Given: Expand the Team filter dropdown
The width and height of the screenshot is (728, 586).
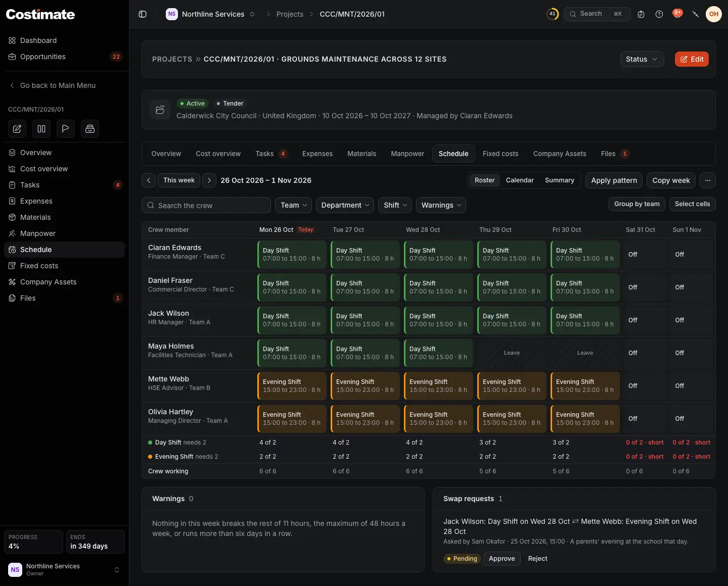Looking at the screenshot, I should 294,205.
